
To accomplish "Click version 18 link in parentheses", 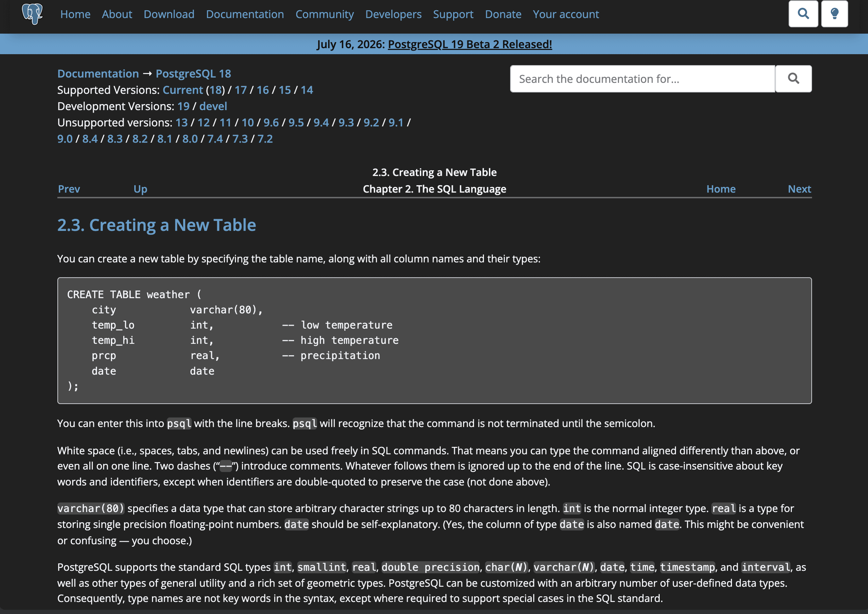I will (215, 90).
